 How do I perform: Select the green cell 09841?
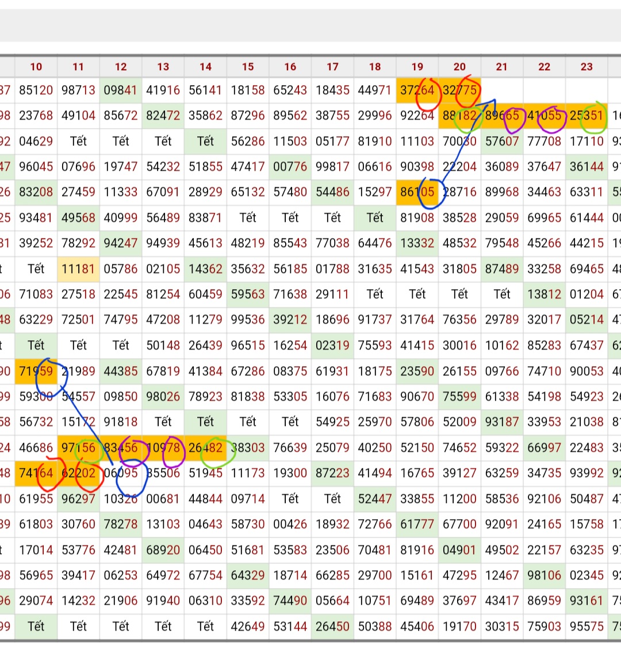click(x=121, y=90)
